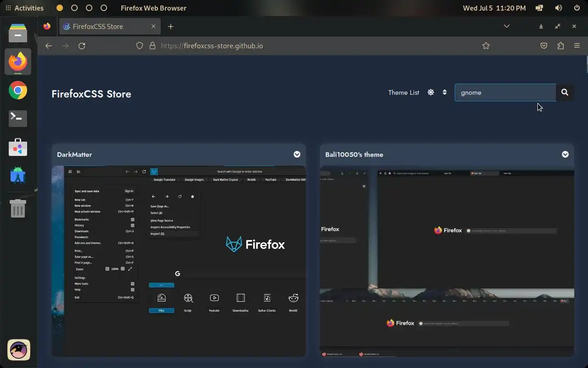This screenshot has width=588, height=368.
Task: Launch Google Chrome from the dock
Action: pyautogui.click(x=18, y=90)
